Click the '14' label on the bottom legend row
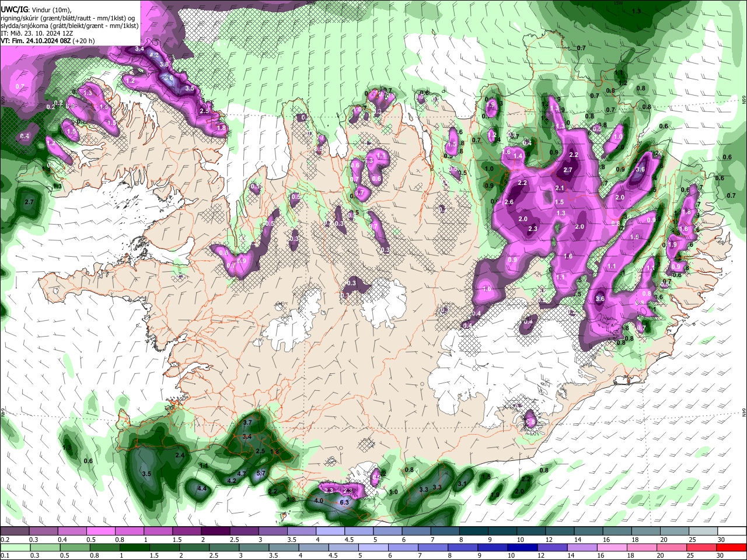The image size is (747, 560). pyautogui.click(x=570, y=555)
